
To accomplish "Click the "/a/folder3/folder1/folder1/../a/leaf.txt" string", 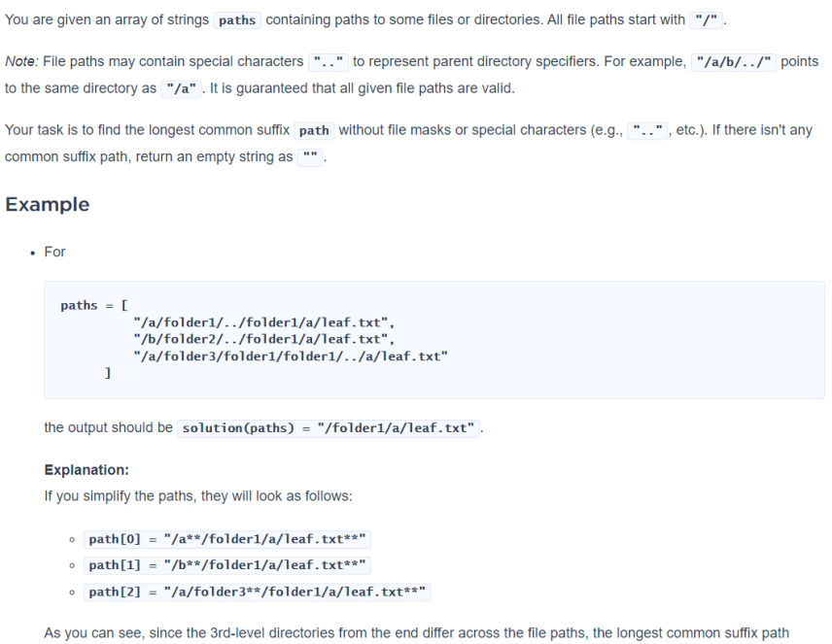I will tap(291, 356).
